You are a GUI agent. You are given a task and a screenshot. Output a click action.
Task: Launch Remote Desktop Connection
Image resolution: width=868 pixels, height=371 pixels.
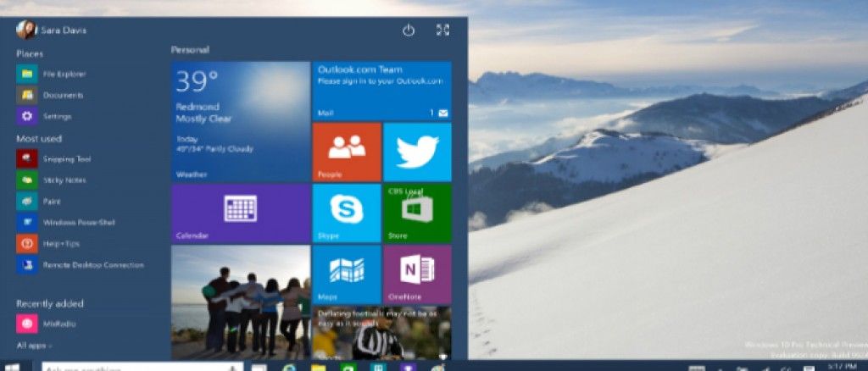coord(81,265)
